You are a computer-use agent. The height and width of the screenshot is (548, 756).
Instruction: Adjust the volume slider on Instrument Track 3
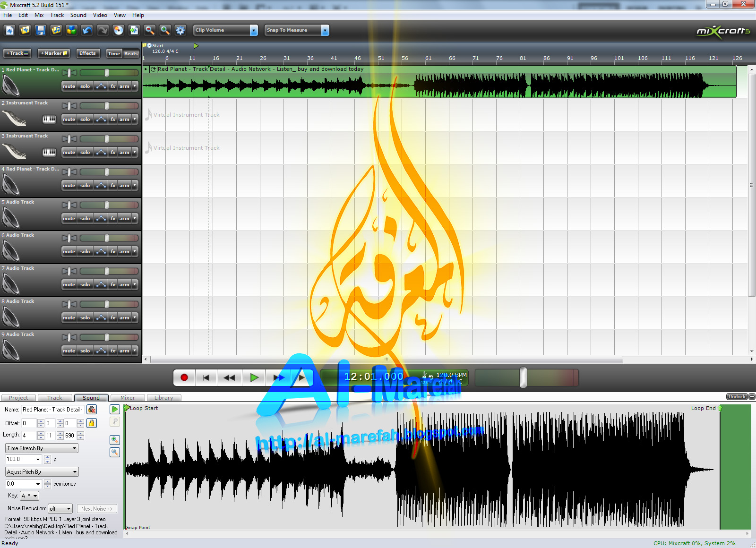pos(108,138)
